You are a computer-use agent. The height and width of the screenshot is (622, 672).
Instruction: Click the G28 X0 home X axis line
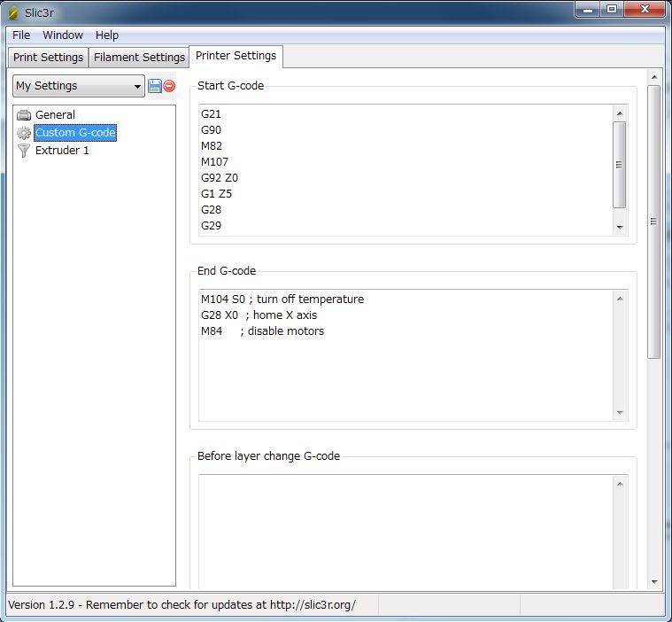(259, 315)
